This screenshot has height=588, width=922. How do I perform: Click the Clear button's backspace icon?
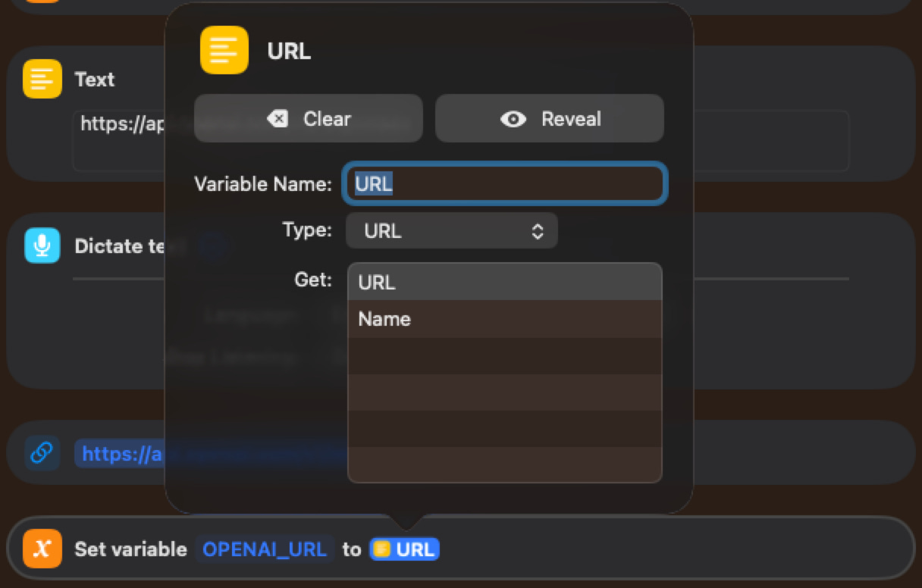278,119
